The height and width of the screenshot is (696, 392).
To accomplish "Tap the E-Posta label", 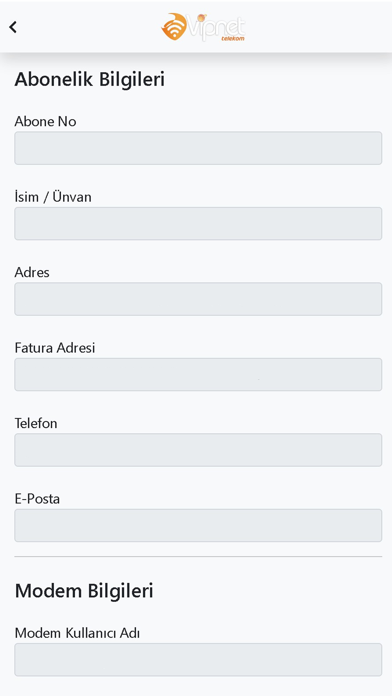I will 37,498.
